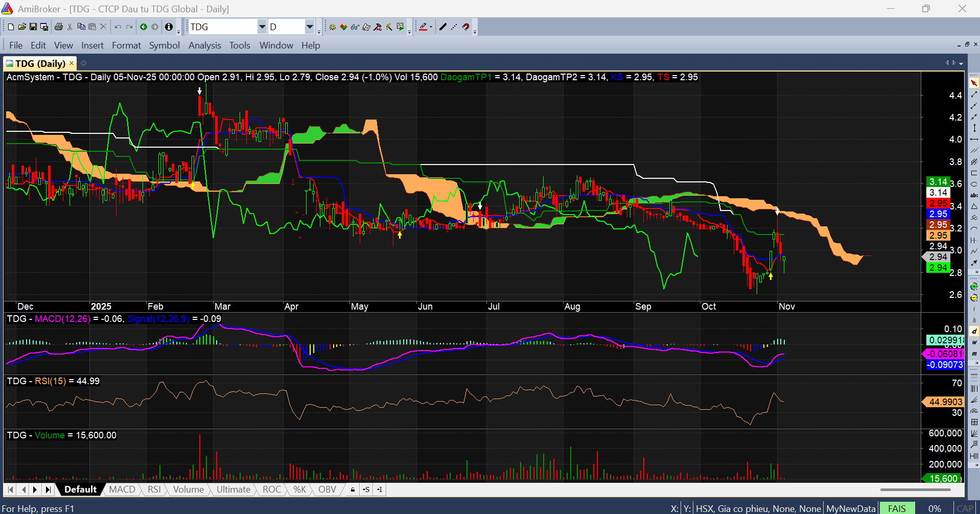
Task: Jump to the last sheet button
Action: (48, 489)
